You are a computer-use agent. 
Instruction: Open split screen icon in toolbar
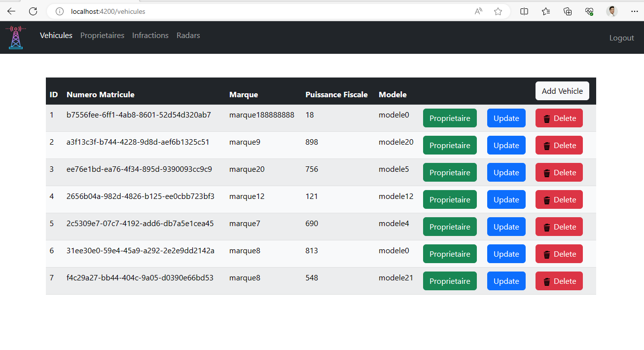524,11
